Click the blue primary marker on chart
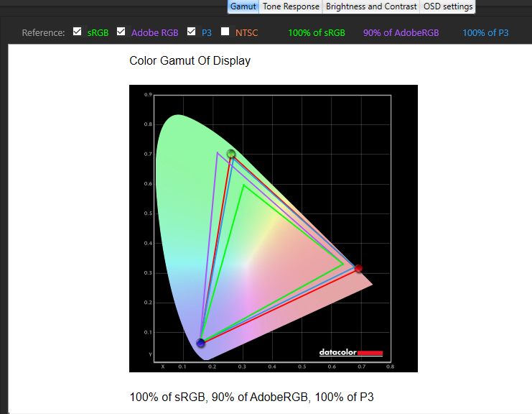Image resolution: width=532 pixels, height=414 pixels. click(200, 343)
